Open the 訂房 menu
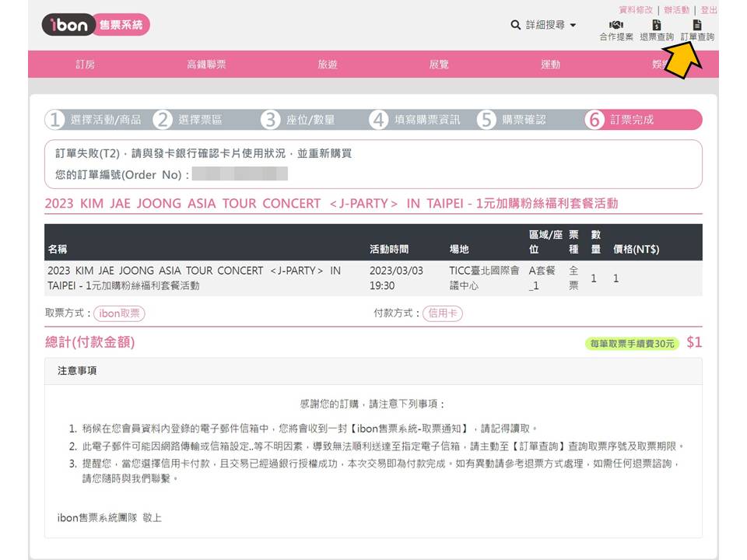This screenshot has width=747, height=560. pyautogui.click(x=86, y=65)
